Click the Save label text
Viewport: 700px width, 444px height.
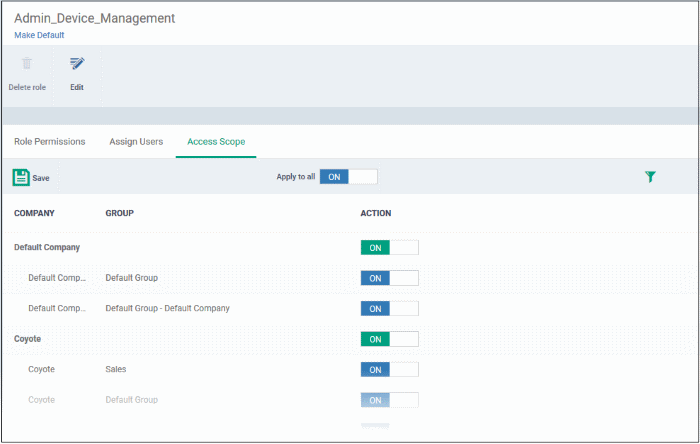click(41, 178)
